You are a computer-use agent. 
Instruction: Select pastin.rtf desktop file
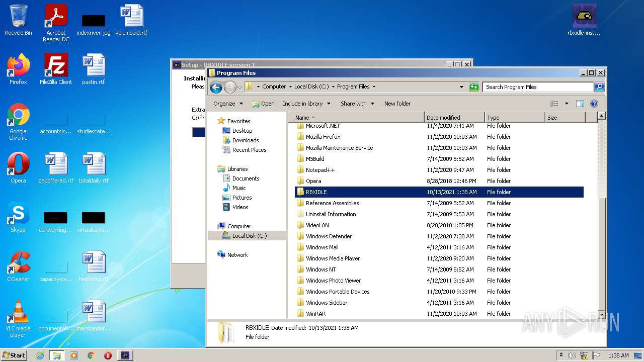[x=94, y=69]
